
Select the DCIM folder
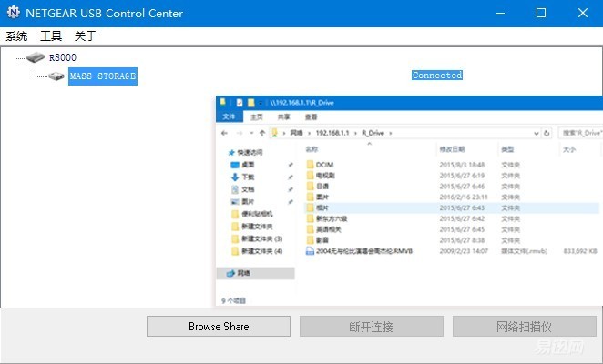coord(324,165)
